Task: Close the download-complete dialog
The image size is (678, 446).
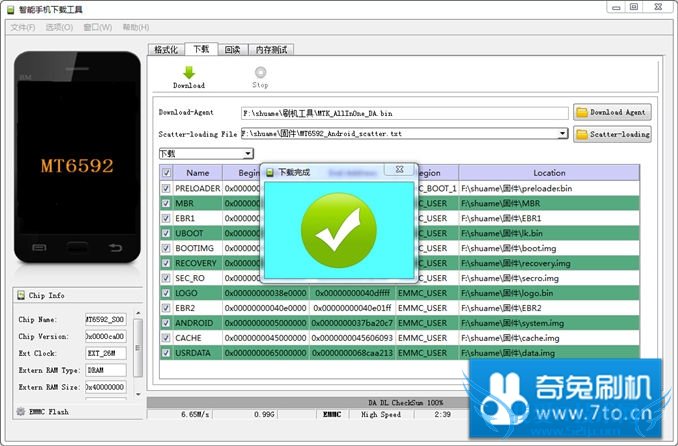Action: click(400, 170)
